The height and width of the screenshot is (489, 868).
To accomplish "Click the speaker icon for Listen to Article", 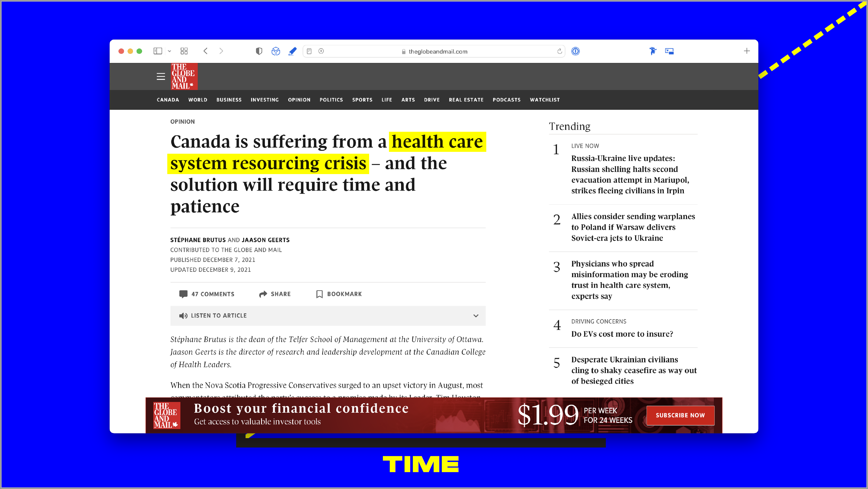I will (x=183, y=316).
